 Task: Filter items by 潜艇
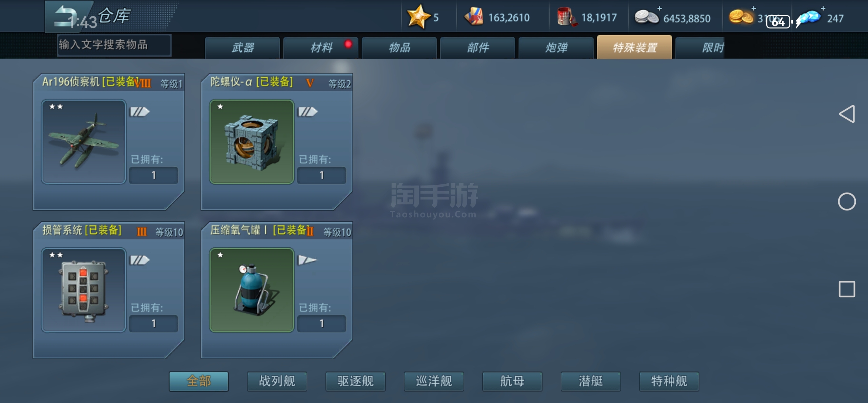pyautogui.click(x=591, y=381)
